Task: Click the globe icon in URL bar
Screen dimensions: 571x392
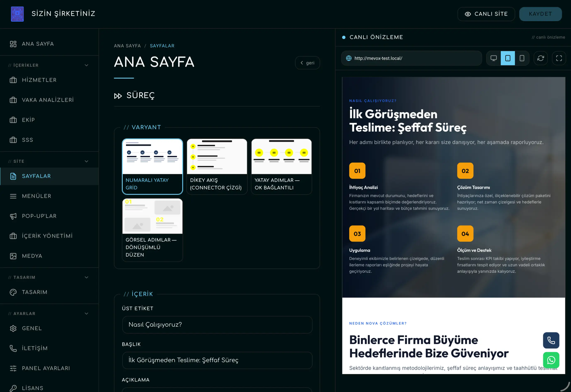Action: (349, 58)
